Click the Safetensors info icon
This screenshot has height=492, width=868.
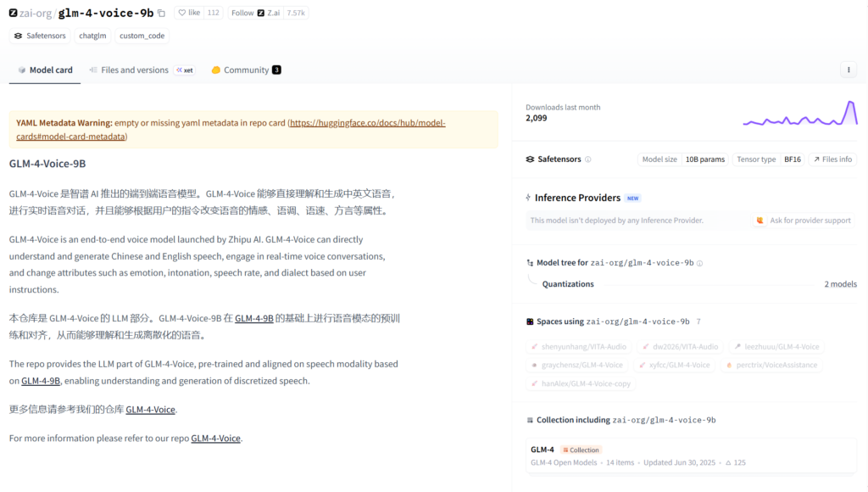(588, 159)
